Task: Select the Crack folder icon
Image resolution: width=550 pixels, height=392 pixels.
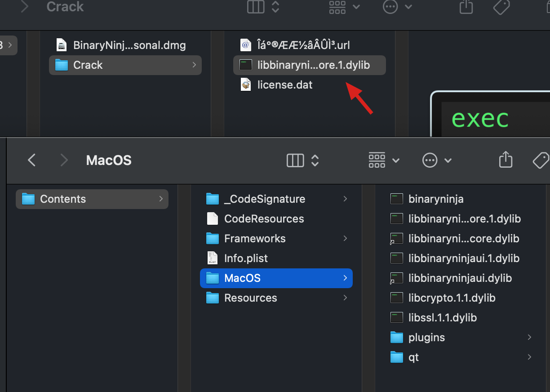Action: (61, 65)
